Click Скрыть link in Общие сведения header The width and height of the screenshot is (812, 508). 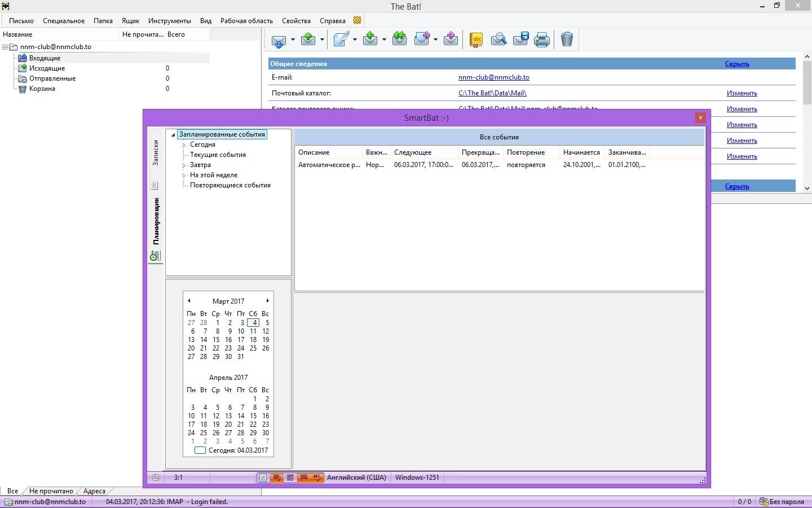click(x=737, y=64)
